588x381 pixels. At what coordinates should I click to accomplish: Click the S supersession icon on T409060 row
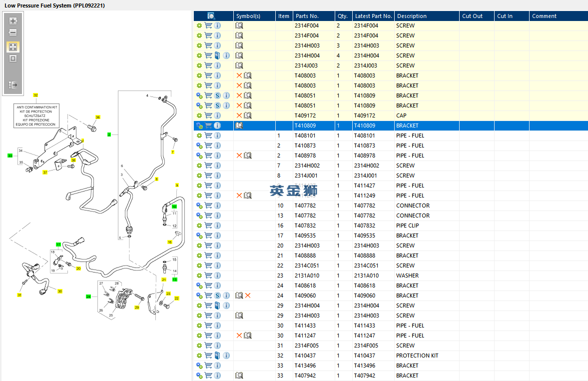tap(217, 296)
